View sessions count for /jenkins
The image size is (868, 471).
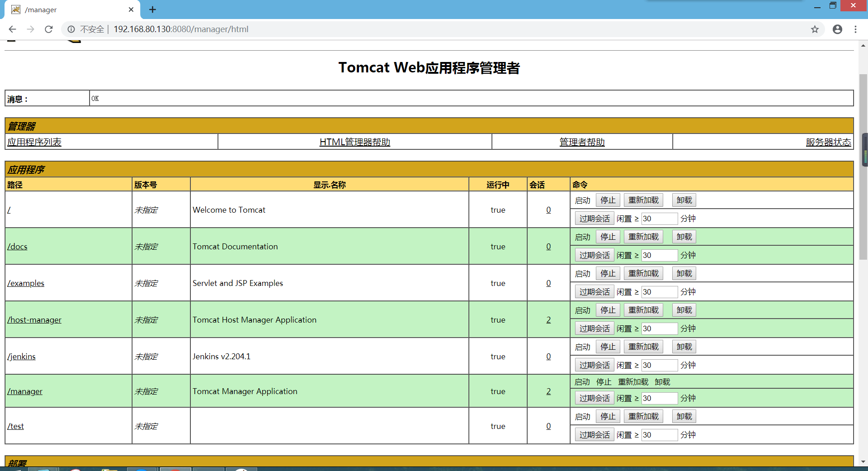pos(548,357)
